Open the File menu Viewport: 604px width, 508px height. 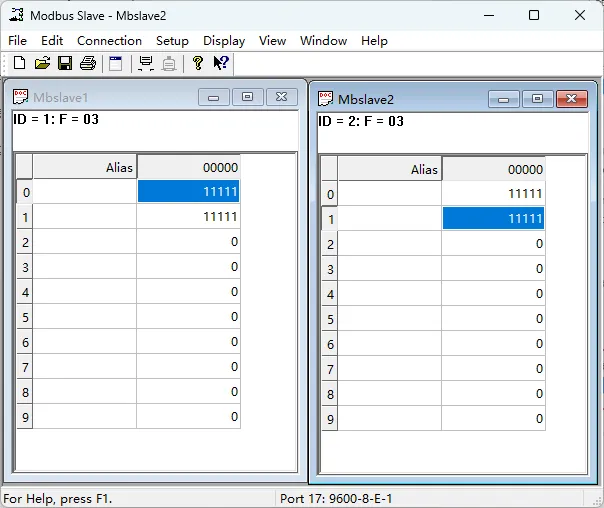pyautogui.click(x=17, y=40)
